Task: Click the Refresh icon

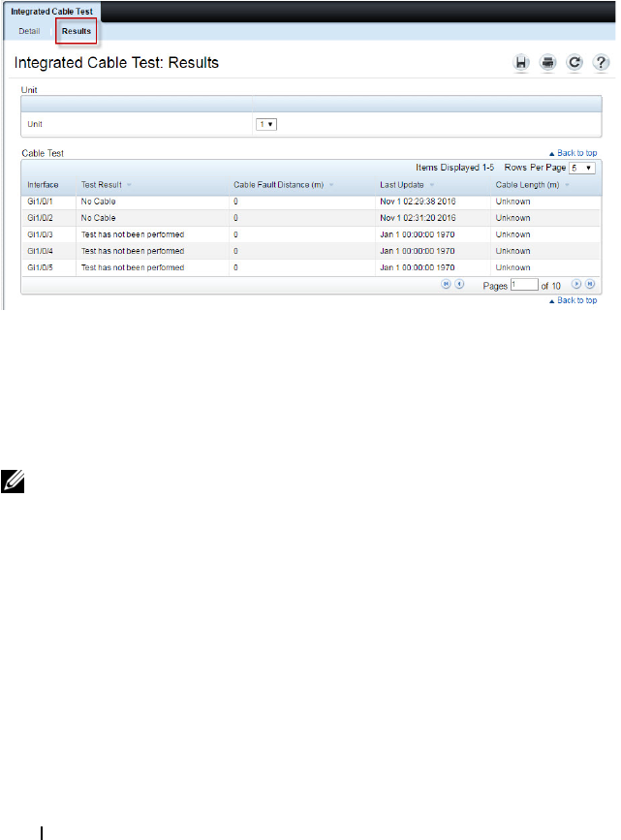Action: click(574, 63)
